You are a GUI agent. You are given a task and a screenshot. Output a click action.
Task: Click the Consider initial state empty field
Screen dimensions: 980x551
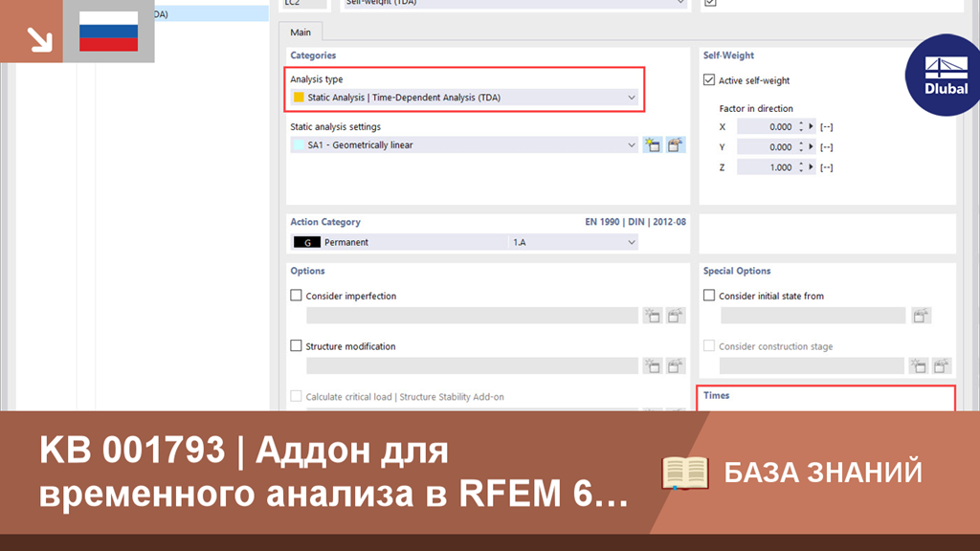813,316
